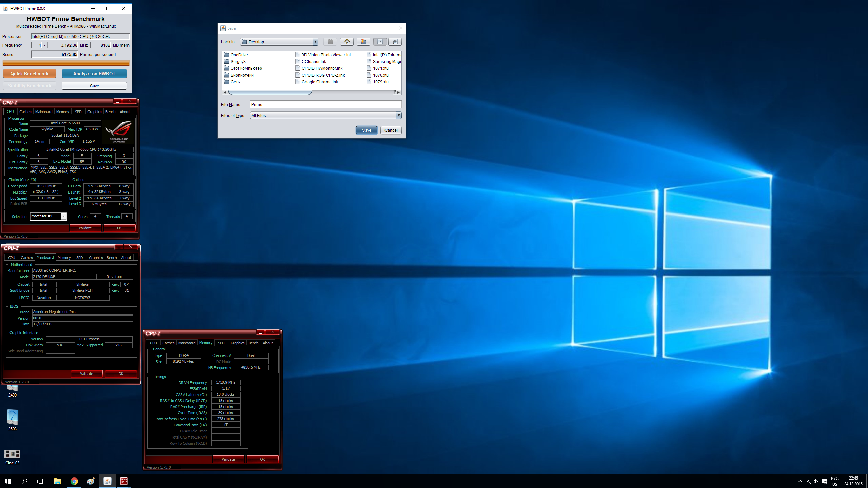Open Memory tab in Mainboard CPU-Z window
The width and height of the screenshot is (868, 488).
click(64, 258)
